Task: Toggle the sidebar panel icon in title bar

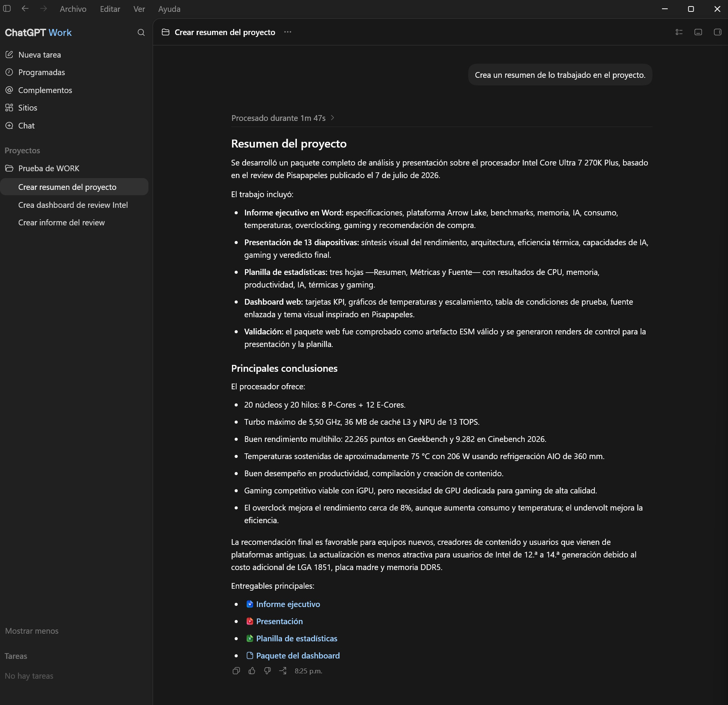Action: (x=7, y=8)
